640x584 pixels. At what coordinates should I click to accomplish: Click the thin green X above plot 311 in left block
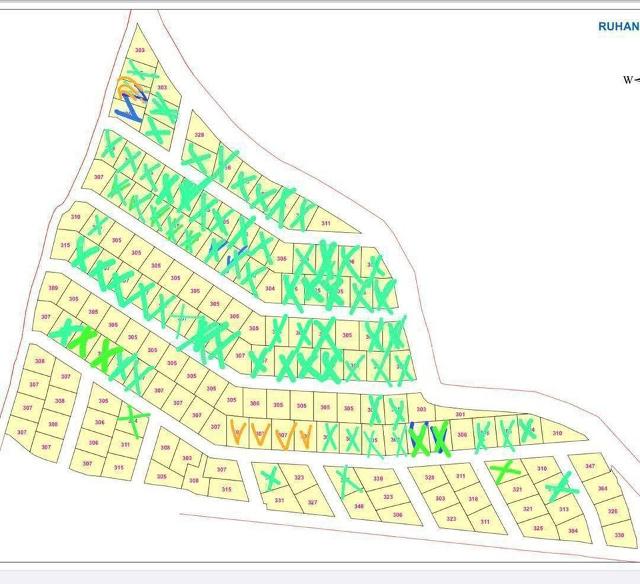(x=133, y=420)
